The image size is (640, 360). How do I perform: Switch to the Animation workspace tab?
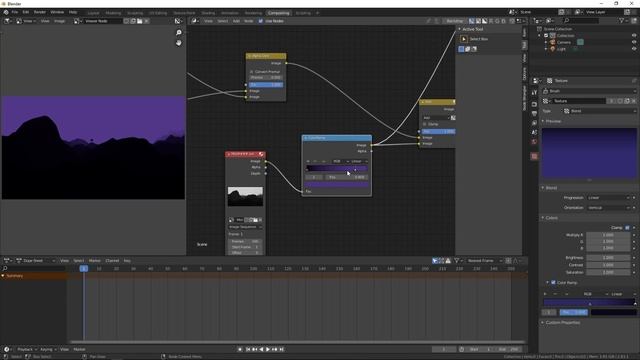click(230, 13)
